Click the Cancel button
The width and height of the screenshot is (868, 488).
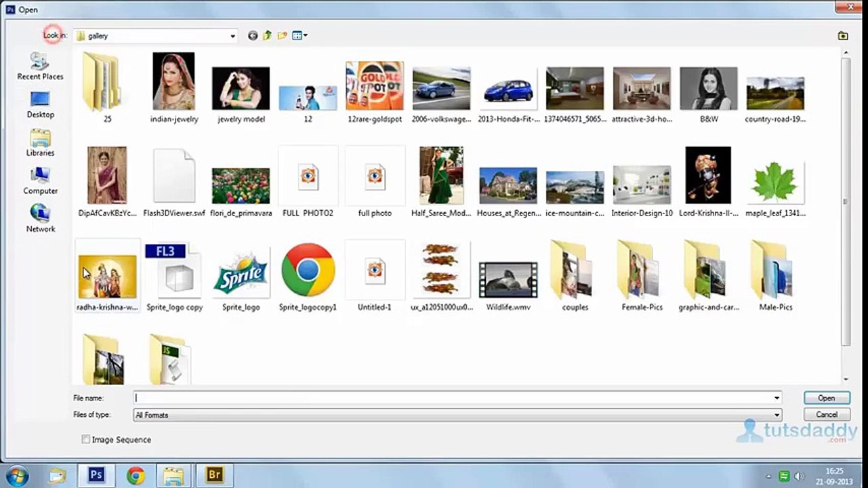click(x=826, y=414)
